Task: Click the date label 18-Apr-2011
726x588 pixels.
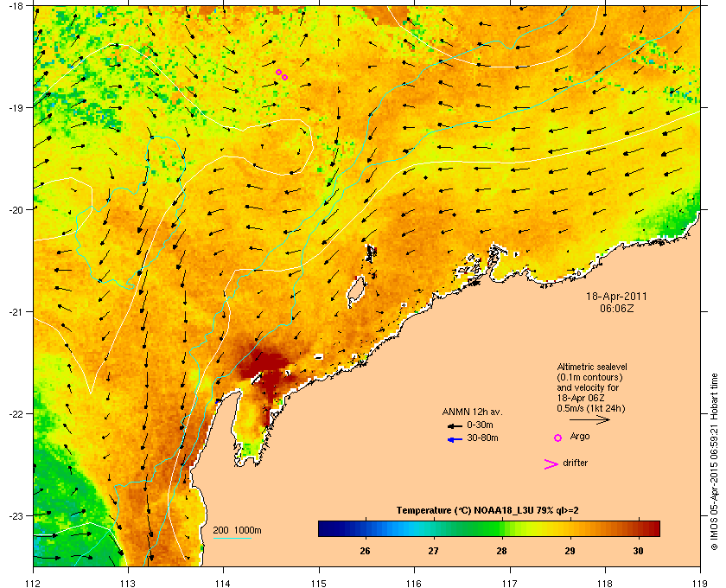Action: pos(616,297)
